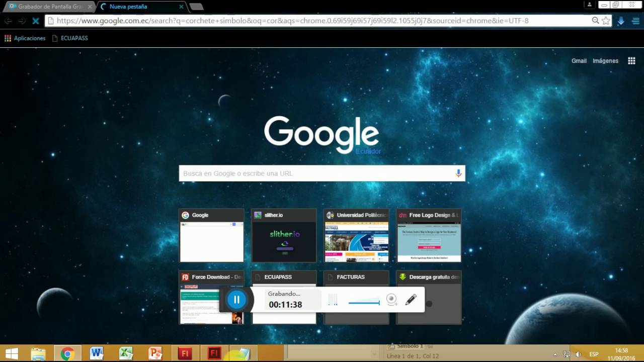The width and height of the screenshot is (644, 362).
Task: Click the zoom magnifier in the address bar
Action: [595, 21]
